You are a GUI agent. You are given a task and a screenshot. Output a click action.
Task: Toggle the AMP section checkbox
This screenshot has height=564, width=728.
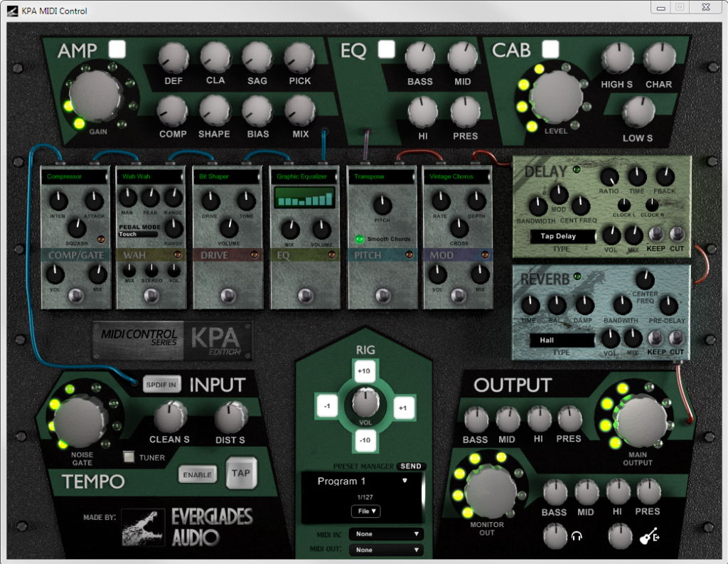(x=117, y=49)
